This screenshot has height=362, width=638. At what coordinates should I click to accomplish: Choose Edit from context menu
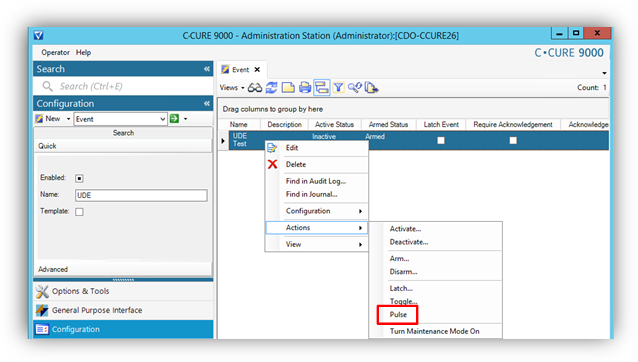click(x=316, y=148)
